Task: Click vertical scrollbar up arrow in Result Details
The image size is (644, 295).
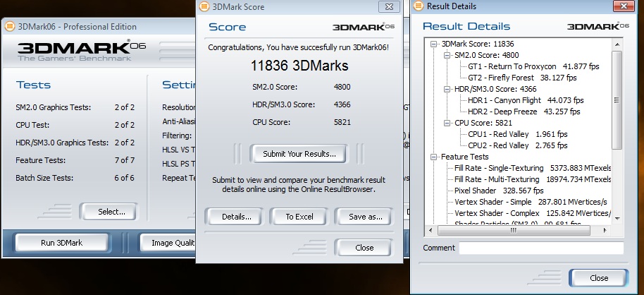Action: (x=617, y=44)
